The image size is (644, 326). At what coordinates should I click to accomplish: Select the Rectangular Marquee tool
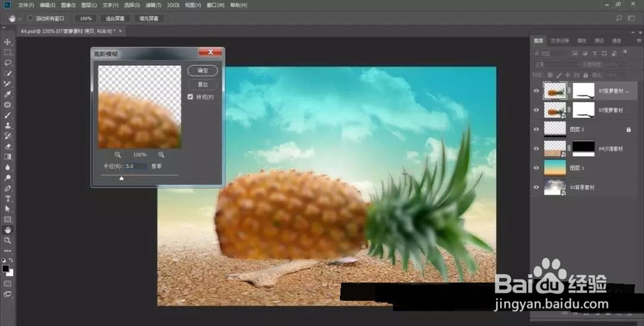click(7, 53)
